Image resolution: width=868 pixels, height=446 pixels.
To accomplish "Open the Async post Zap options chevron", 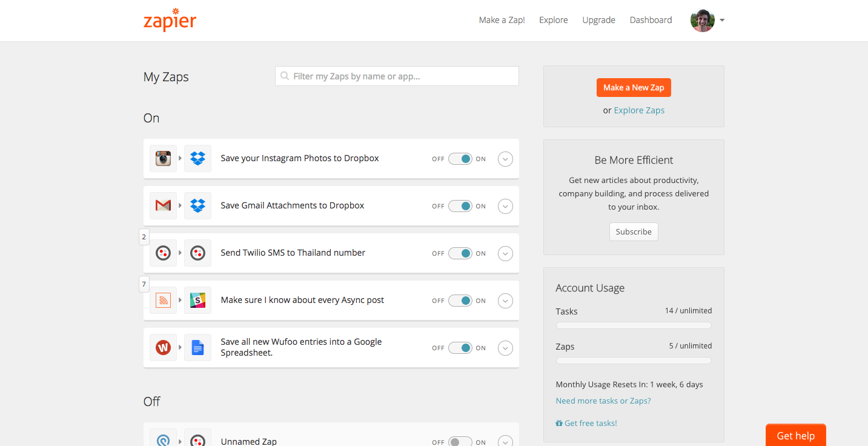I will point(505,301).
